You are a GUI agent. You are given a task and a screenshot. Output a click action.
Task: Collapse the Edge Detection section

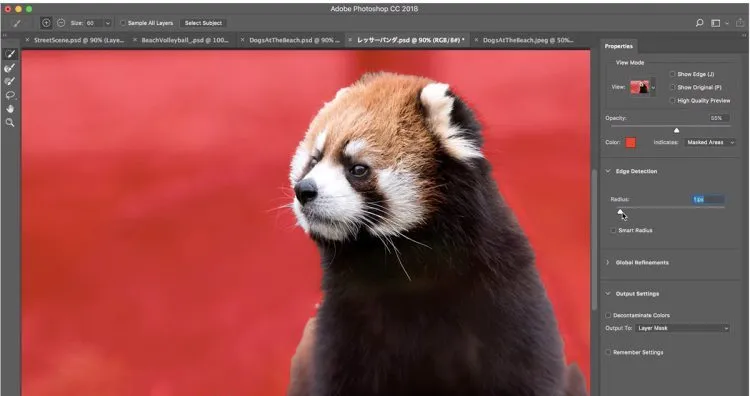click(608, 171)
